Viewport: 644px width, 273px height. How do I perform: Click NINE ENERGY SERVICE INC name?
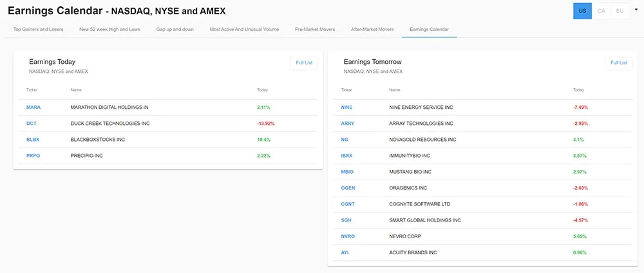[421, 107]
